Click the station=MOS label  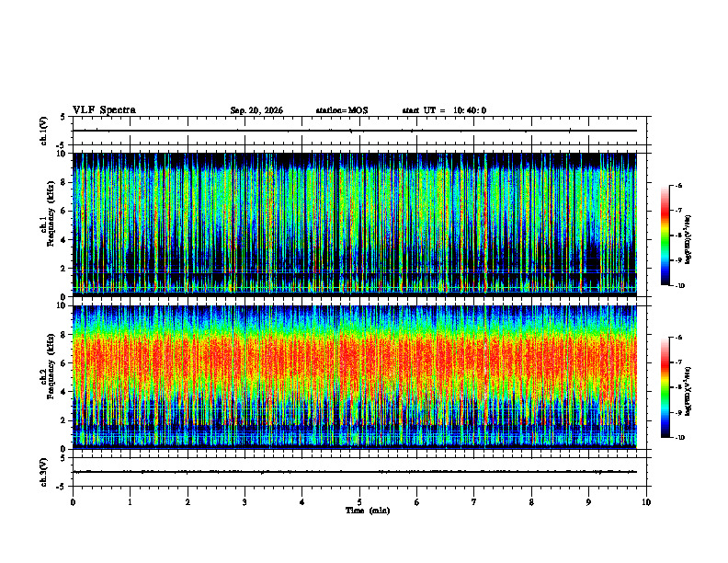tap(342, 110)
